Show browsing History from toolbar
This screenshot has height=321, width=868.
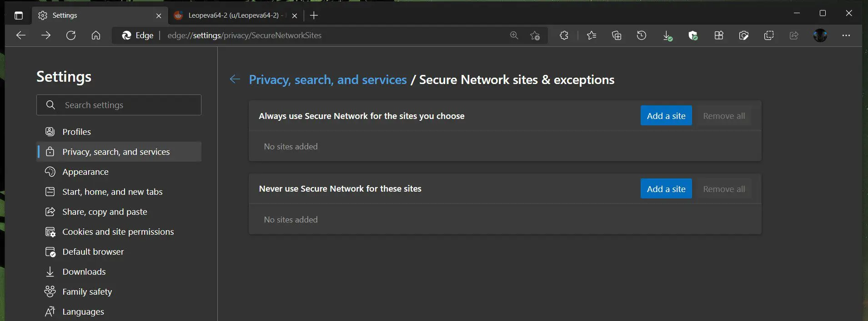click(642, 35)
